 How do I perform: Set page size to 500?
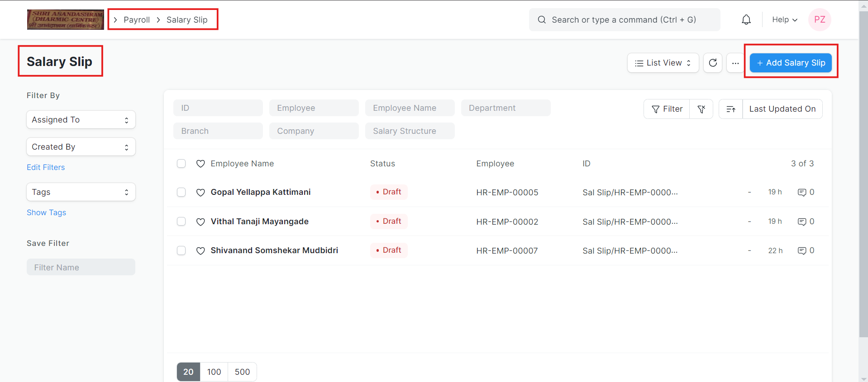coord(242,372)
